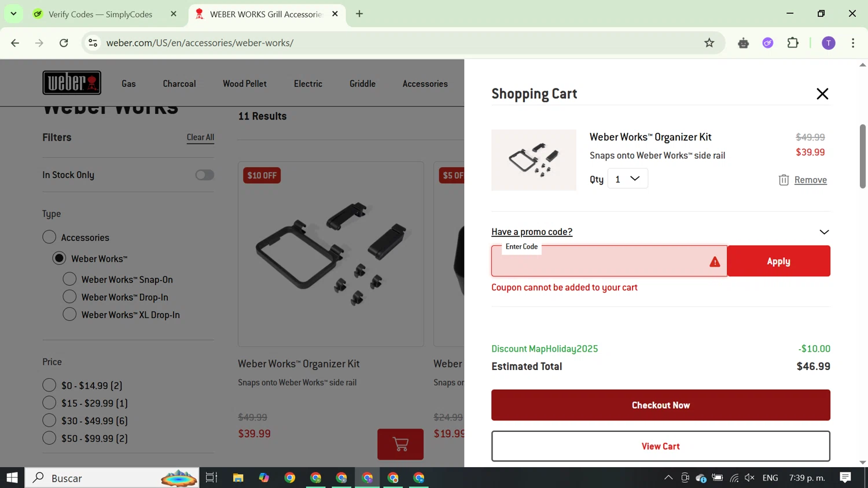This screenshot has height=488, width=868.
Task: Choose the $15 - $29.99 price range
Action: pos(49,402)
